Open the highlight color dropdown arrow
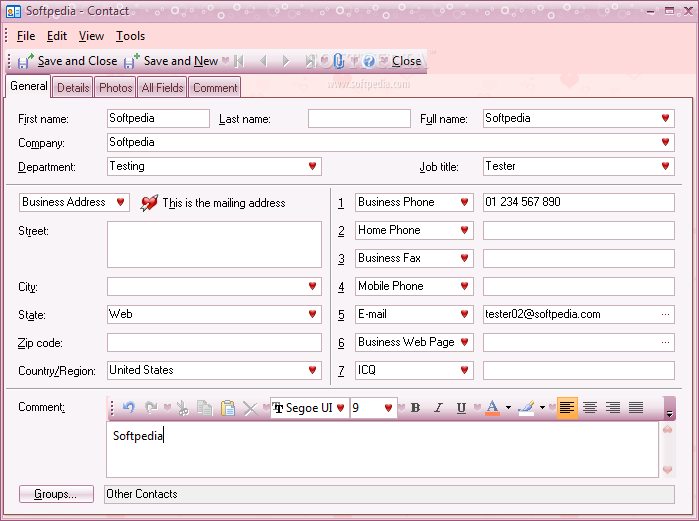 pos(542,408)
